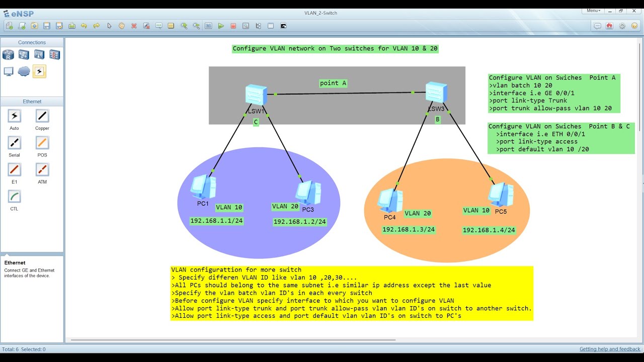Viewport: 644px width, 362px height.
Task: Choose the Serial cable type
Action: tap(14, 143)
